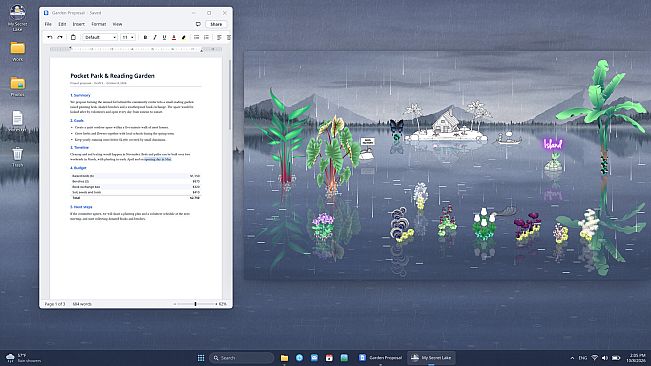Align text to the left
This screenshot has height=366, width=651.
click(x=219, y=37)
